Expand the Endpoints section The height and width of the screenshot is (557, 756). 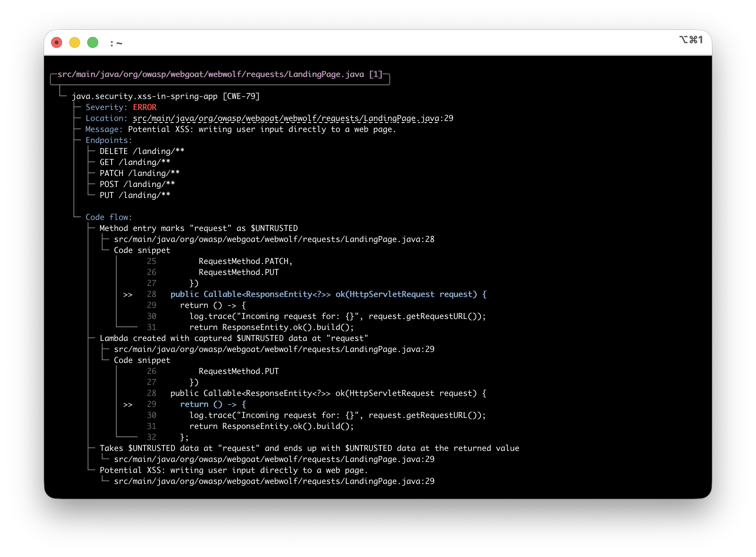(108, 140)
